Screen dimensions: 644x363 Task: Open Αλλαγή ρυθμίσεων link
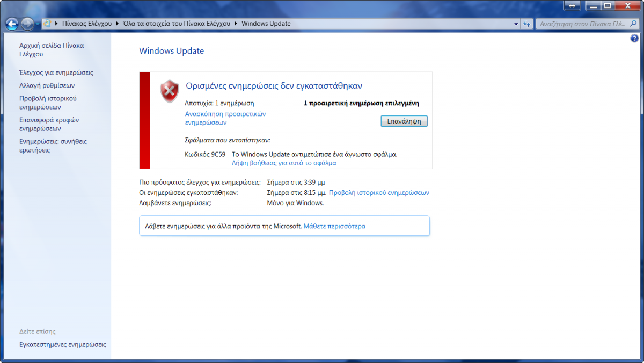(x=47, y=85)
